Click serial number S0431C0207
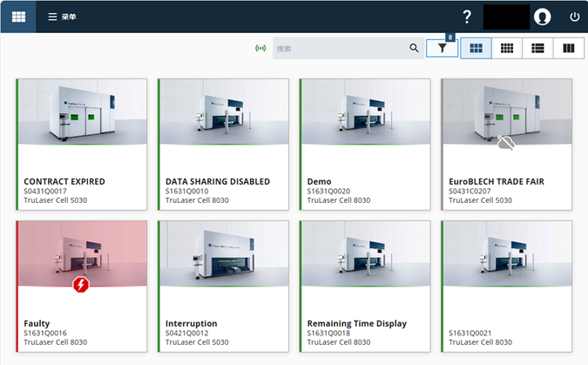 pyautogui.click(x=470, y=192)
